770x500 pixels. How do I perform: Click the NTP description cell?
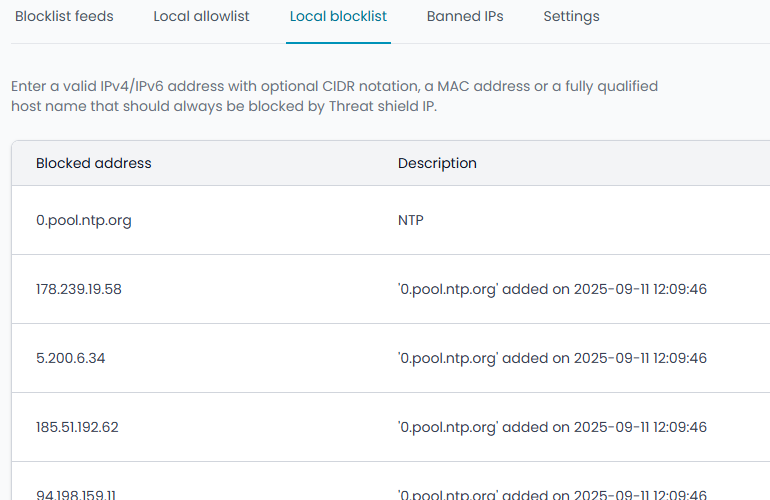410,220
